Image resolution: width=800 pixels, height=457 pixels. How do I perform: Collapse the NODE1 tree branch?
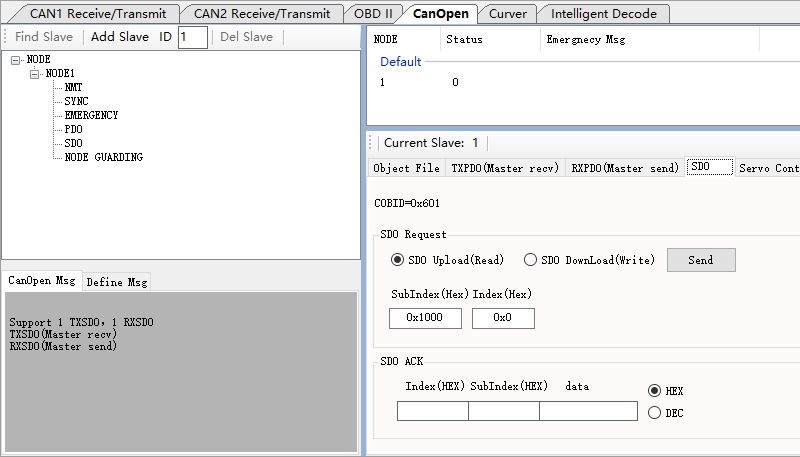pyautogui.click(x=35, y=74)
